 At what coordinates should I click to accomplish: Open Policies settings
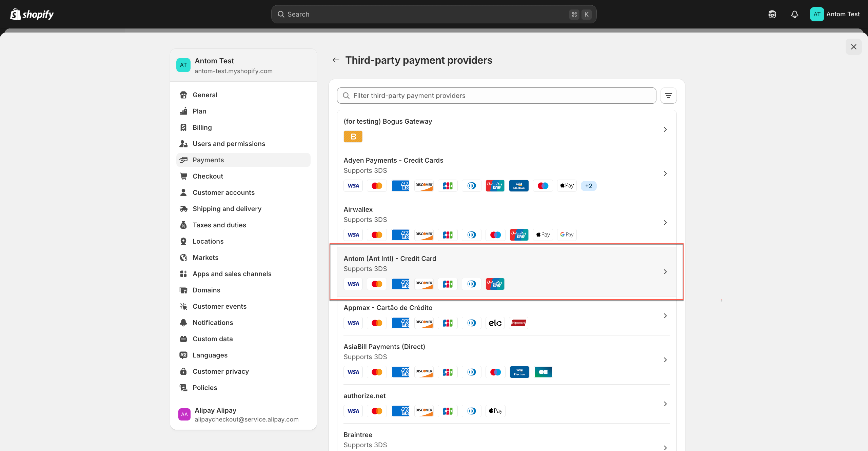[243, 388]
